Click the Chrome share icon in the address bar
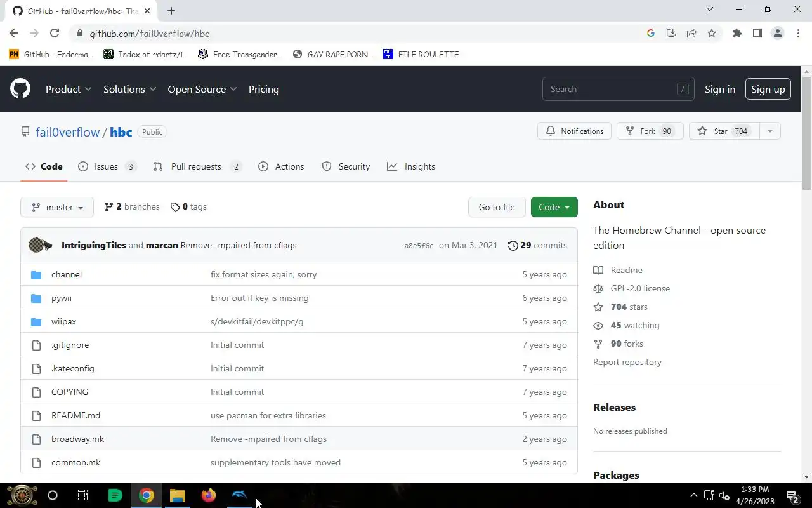812x508 pixels. click(691, 34)
